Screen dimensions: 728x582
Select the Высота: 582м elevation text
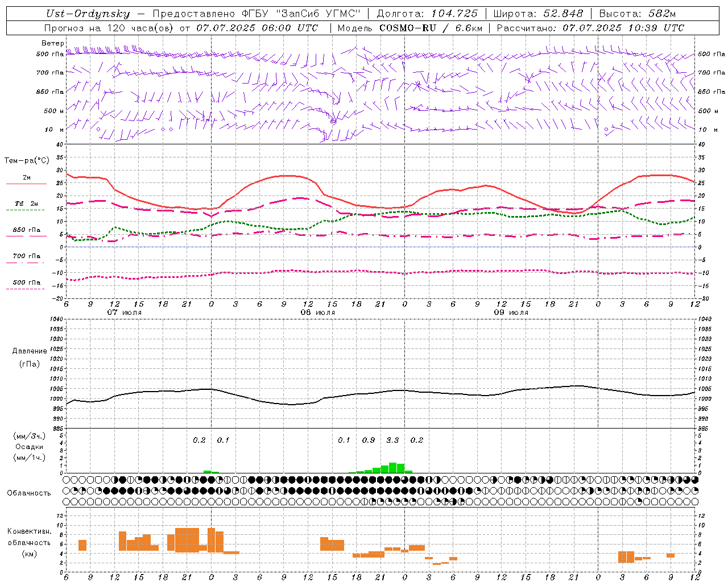coord(638,14)
